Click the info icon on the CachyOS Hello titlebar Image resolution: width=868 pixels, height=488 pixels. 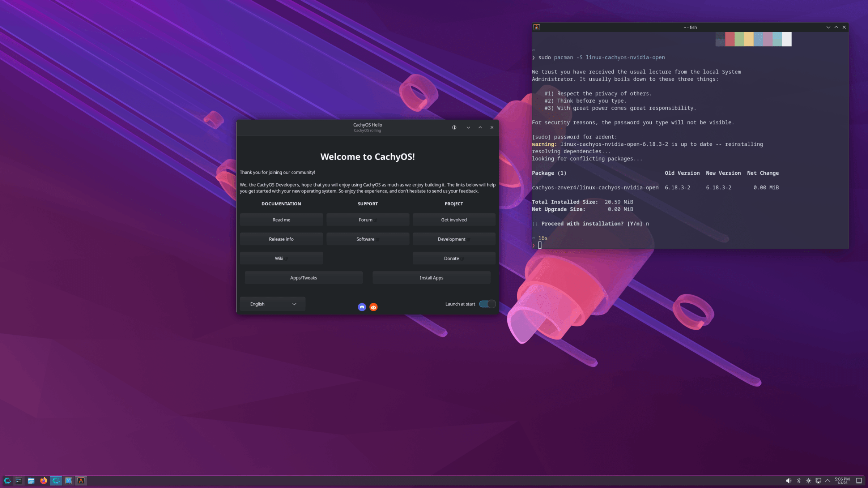[454, 127]
